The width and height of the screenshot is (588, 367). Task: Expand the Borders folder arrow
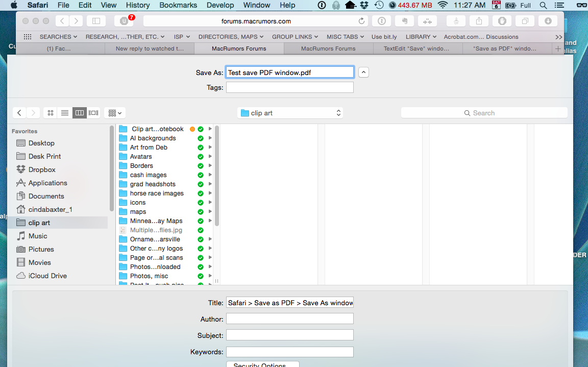[x=210, y=166]
